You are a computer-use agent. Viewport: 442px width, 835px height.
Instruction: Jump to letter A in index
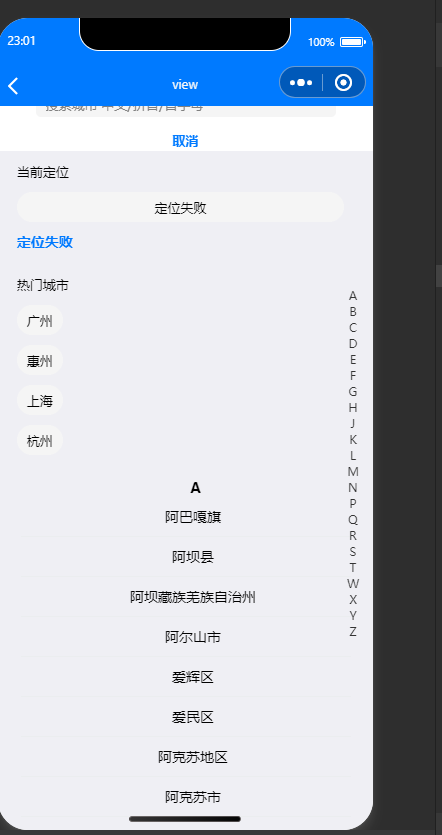pyautogui.click(x=353, y=296)
